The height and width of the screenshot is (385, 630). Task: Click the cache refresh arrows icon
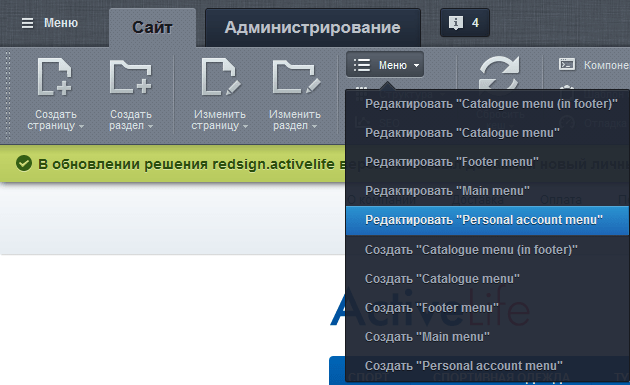499,73
